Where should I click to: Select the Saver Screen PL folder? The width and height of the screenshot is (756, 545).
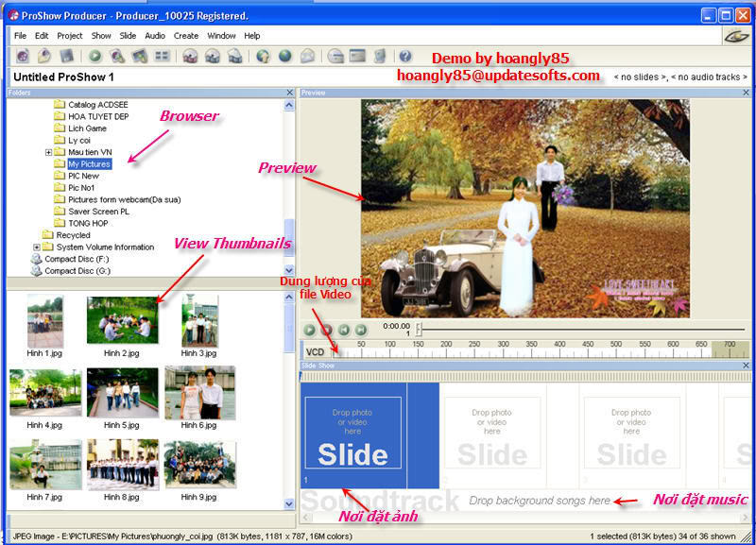92,212
